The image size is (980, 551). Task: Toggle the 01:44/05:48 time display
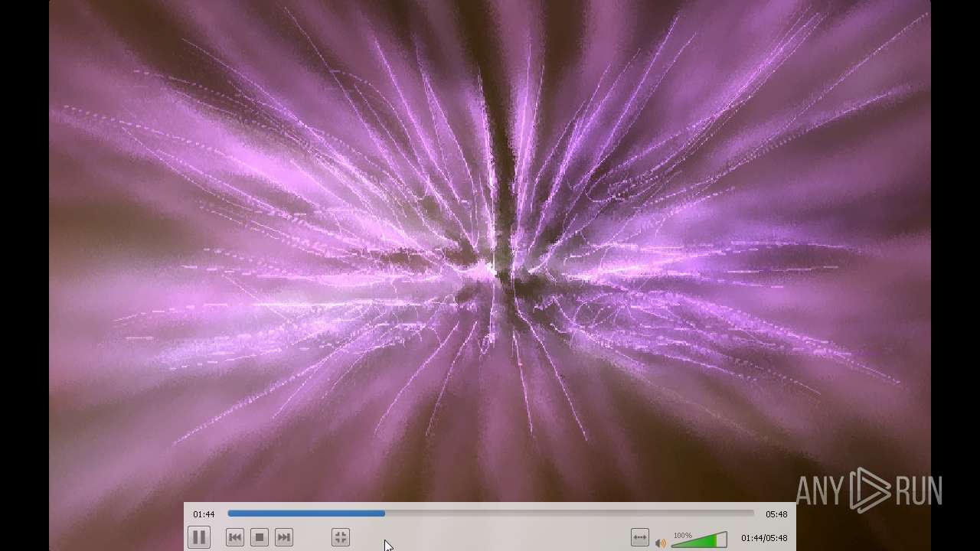(x=764, y=538)
